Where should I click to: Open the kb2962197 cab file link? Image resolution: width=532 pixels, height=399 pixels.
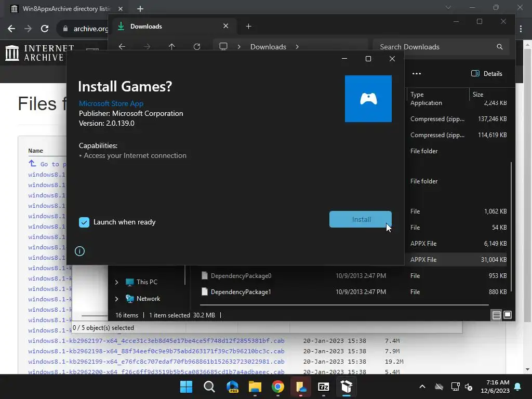point(156,341)
